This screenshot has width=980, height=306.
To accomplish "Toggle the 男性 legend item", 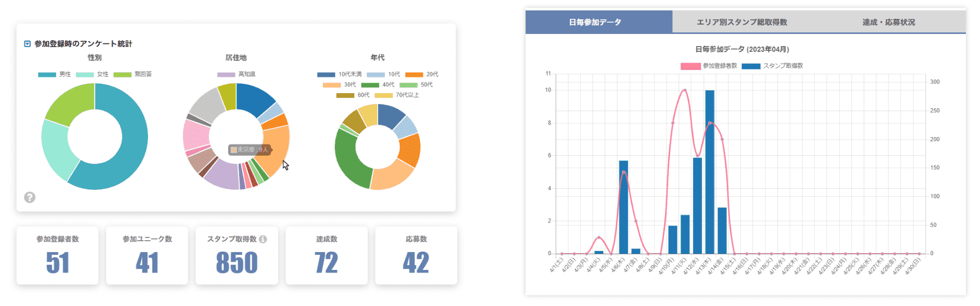I will (54, 74).
